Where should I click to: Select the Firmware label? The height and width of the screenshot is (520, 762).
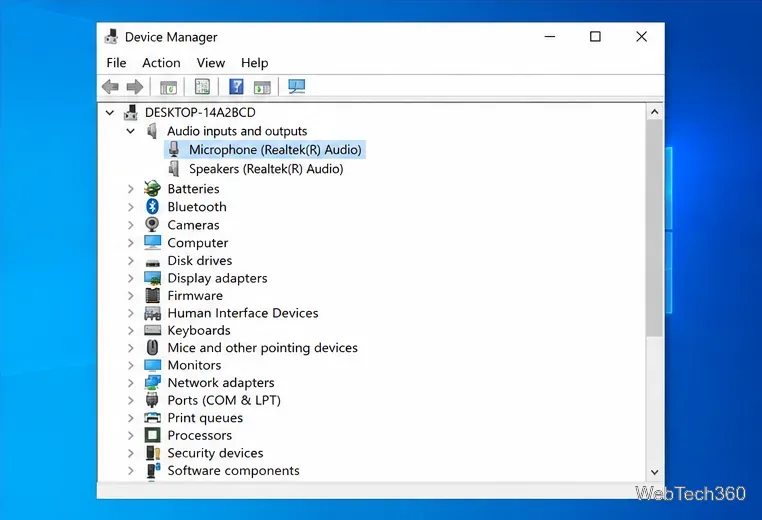pyautogui.click(x=195, y=295)
